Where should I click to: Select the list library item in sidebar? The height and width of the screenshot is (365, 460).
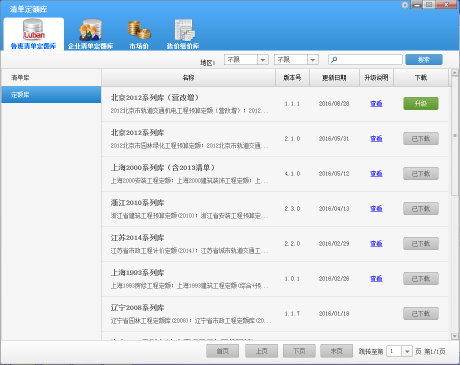pyautogui.click(x=51, y=78)
